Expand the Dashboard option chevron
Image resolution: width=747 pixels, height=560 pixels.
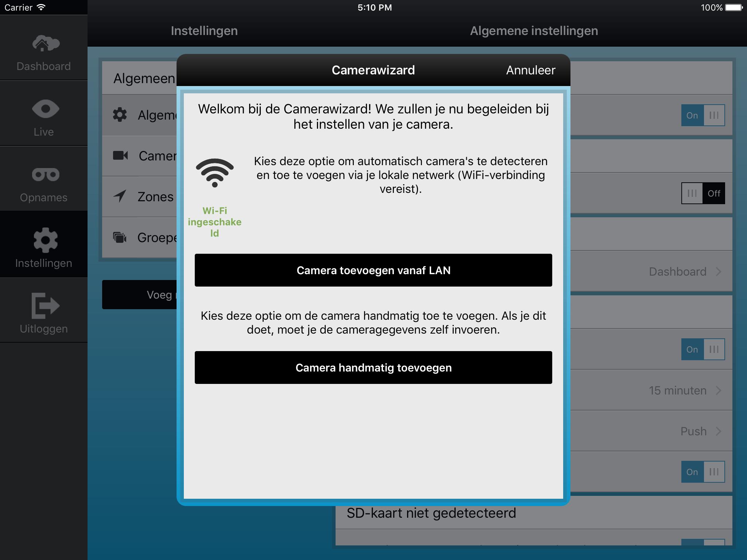pos(718,272)
